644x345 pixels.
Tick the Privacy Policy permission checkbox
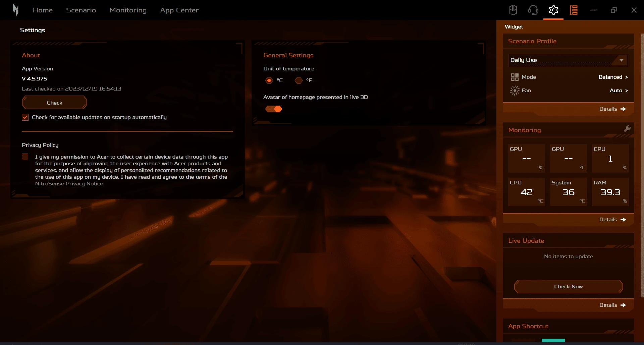point(25,157)
